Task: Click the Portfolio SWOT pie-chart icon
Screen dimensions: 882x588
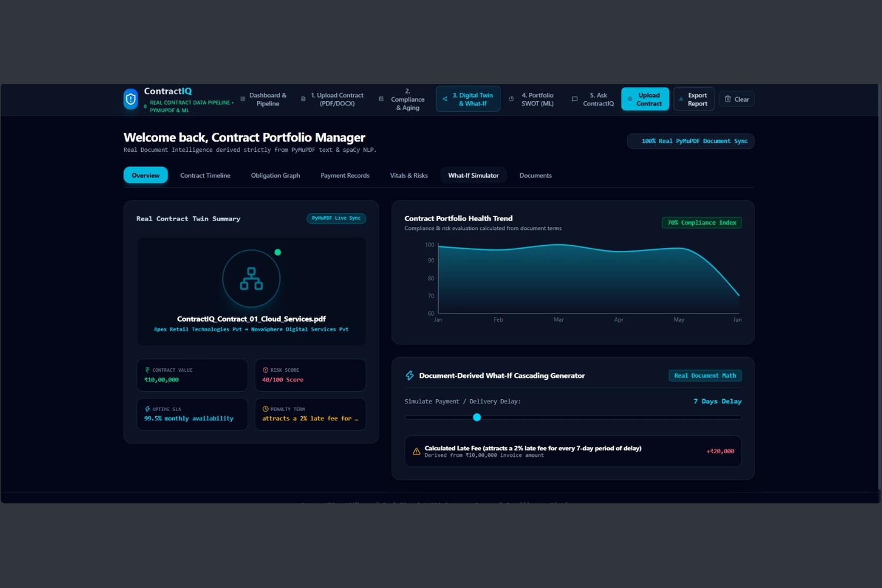Action: (511, 99)
